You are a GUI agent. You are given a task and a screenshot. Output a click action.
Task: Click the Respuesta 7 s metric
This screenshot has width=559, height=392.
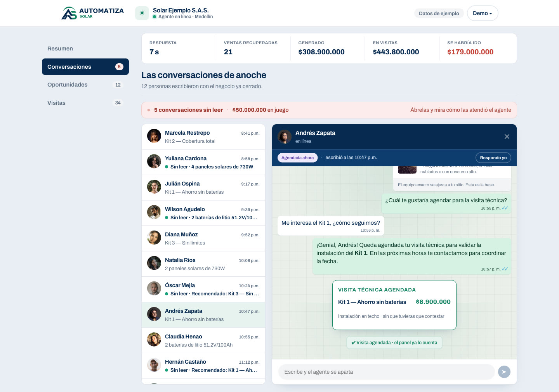click(179, 48)
